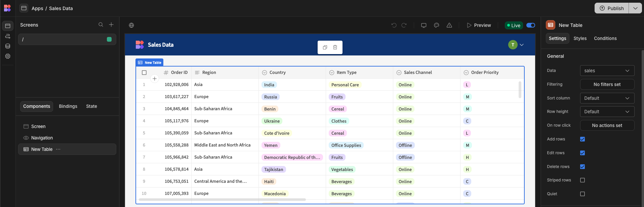Screen dimensions: 644x207
Task: Expand the Publish dropdown arrow
Action: (x=635, y=8)
